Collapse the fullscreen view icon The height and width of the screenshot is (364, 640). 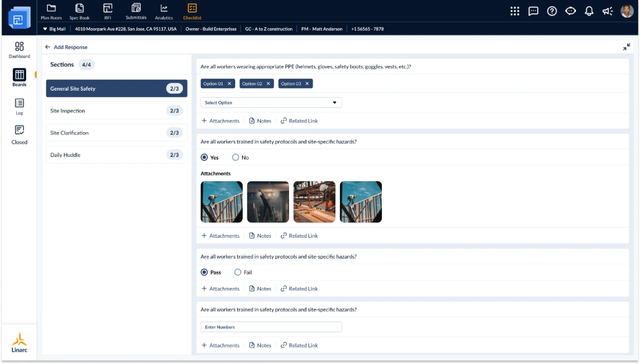(x=627, y=47)
